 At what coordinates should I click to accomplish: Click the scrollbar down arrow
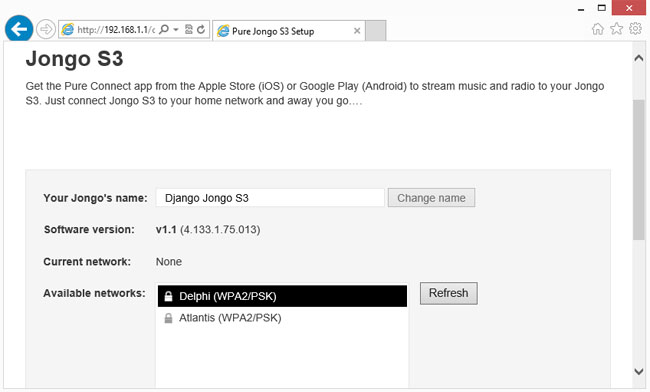(x=639, y=371)
